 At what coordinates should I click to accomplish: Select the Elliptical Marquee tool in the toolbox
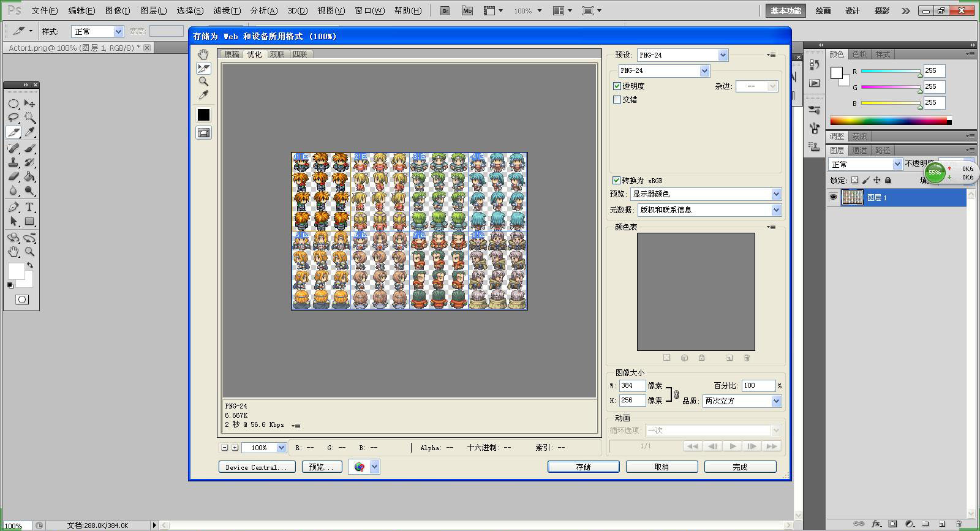(13, 104)
